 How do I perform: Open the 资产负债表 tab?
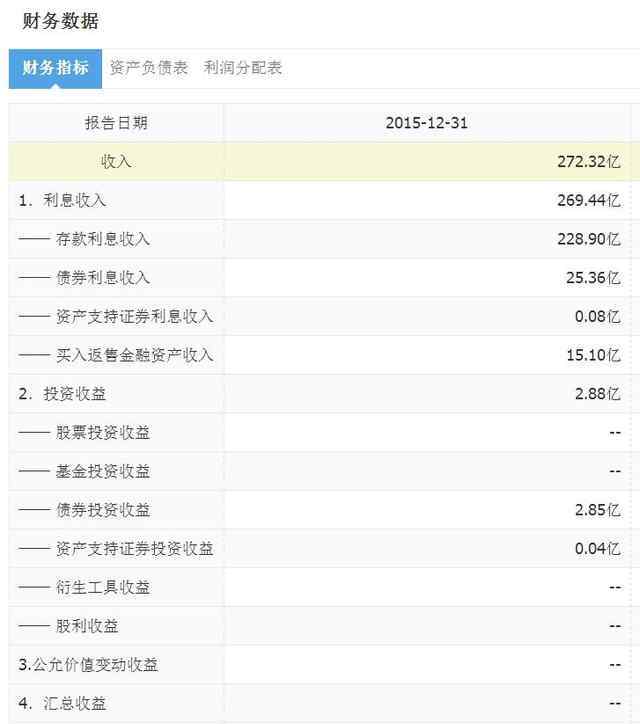click(149, 68)
